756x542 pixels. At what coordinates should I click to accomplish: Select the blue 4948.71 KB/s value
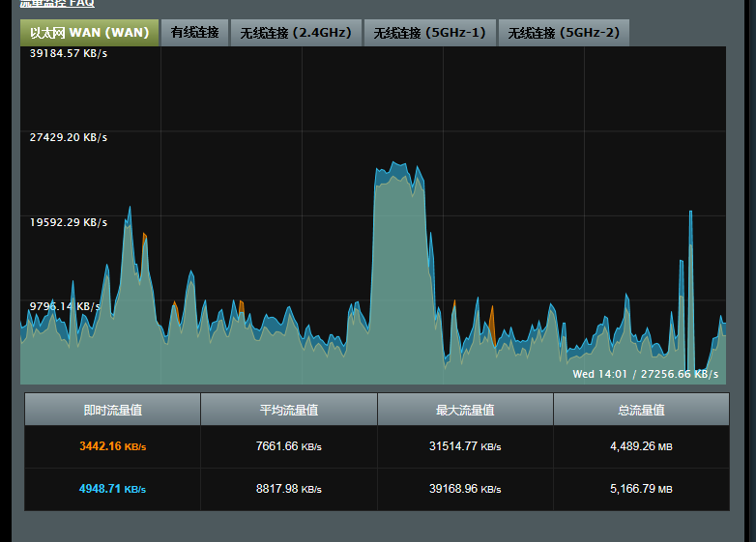click(x=112, y=489)
